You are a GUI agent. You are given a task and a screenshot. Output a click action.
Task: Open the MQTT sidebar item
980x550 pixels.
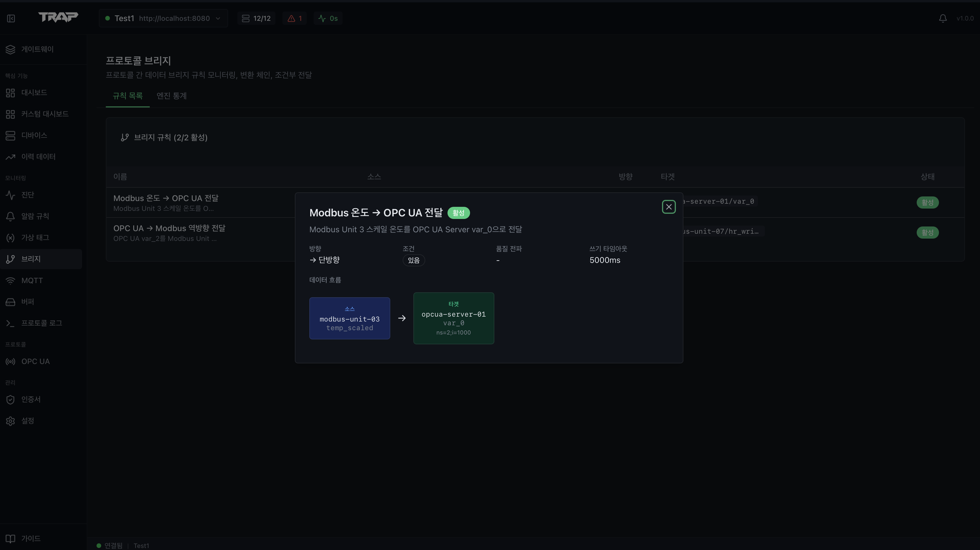(x=32, y=280)
